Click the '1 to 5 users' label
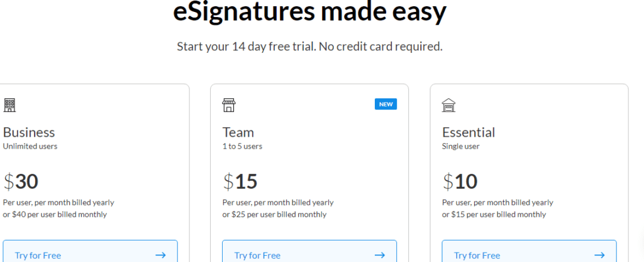644x262 pixels. 242,146
